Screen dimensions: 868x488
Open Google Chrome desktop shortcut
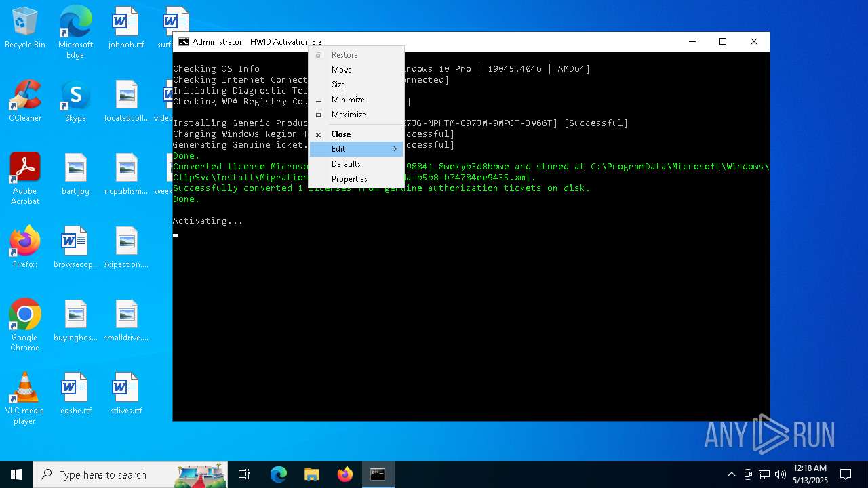(x=25, y=325)
